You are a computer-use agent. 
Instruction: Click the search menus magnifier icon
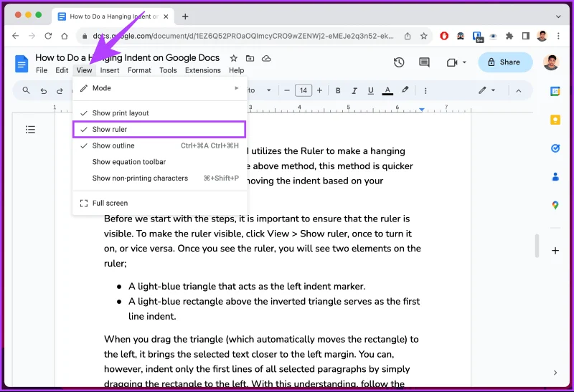tap(26, 90)
